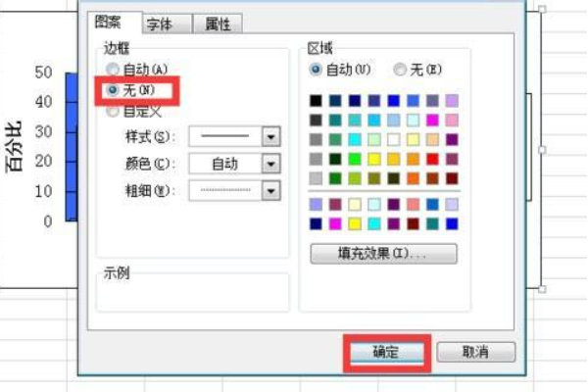The height and width of the screenshot is (392, 588).
Task: Pick the pale yellow swatch in the third row
Action: tap(413, 139)
